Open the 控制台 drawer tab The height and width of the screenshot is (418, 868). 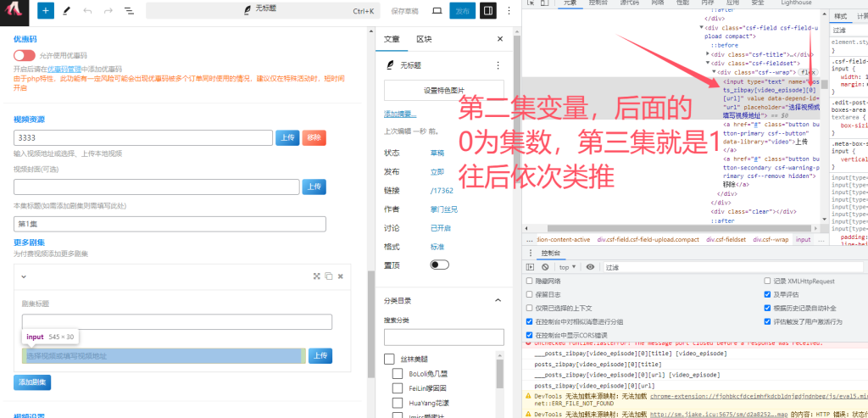551,253
